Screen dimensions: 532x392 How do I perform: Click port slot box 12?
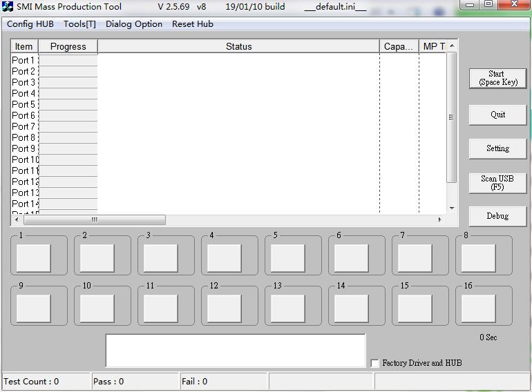tap(225, 308)
